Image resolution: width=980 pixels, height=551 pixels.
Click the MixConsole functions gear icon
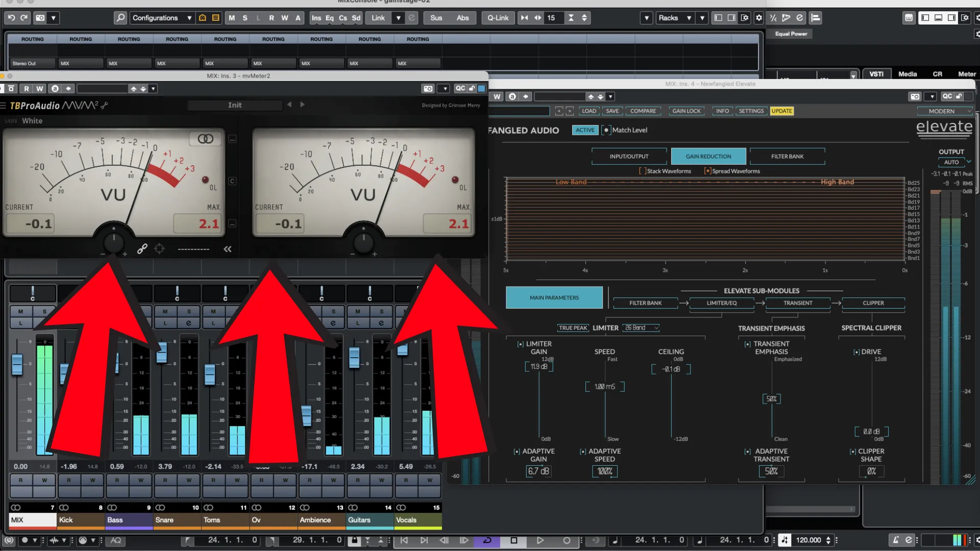tap(758, 18)
